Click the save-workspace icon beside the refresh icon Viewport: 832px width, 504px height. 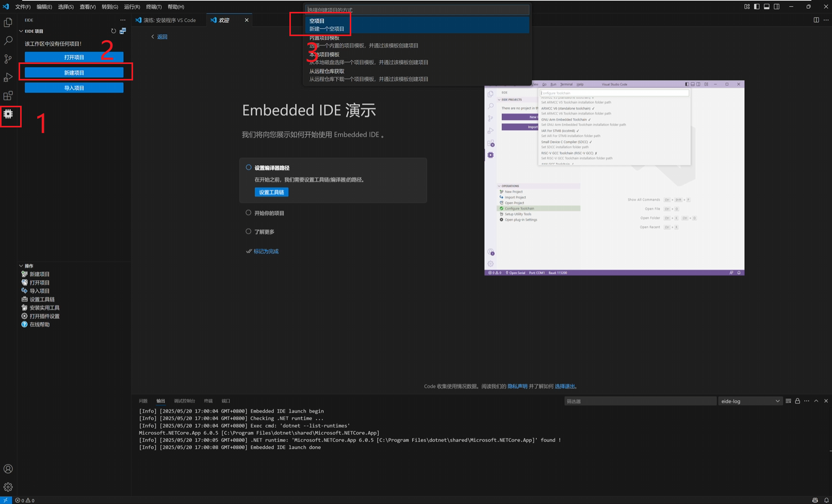point(123,31)
